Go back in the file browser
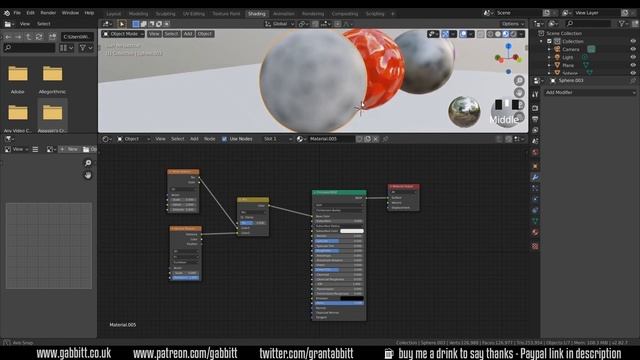 pyautogui.click(x=8, y=37)
